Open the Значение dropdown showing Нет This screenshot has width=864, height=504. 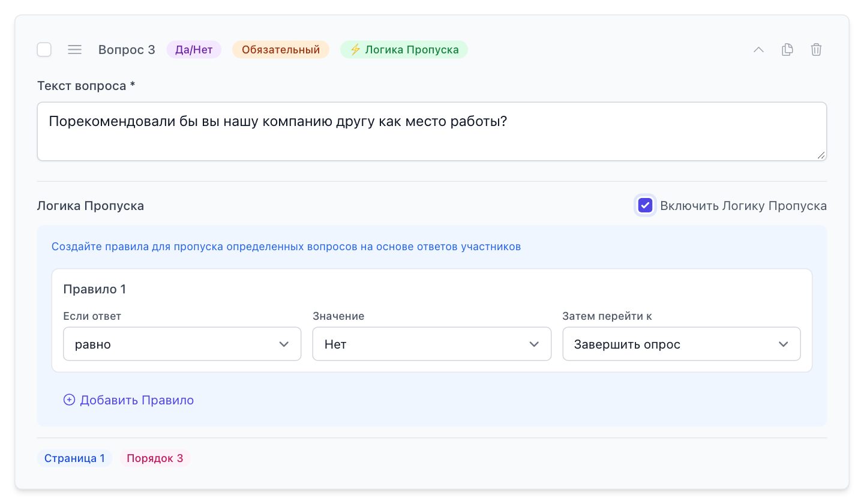point(431,344)
